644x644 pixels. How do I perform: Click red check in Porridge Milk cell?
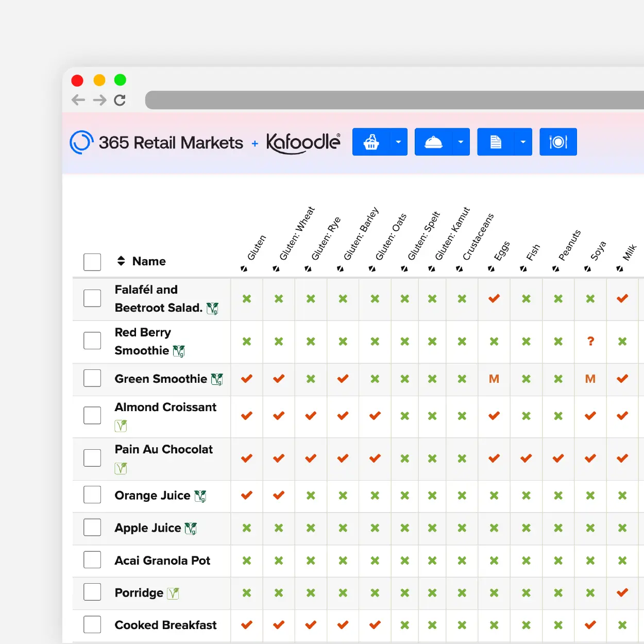click(x=622, y=592)
